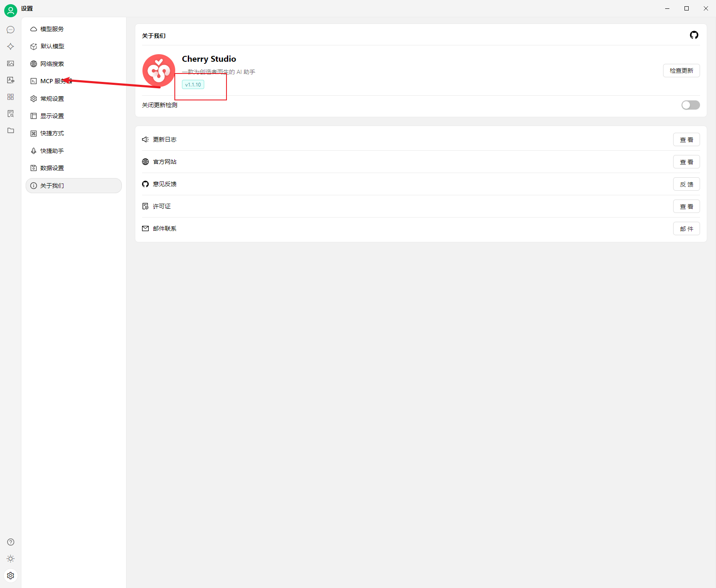Click the 检查更新 button
The width and height of the screenshot is (716, 588).
(x=682, y=71)
